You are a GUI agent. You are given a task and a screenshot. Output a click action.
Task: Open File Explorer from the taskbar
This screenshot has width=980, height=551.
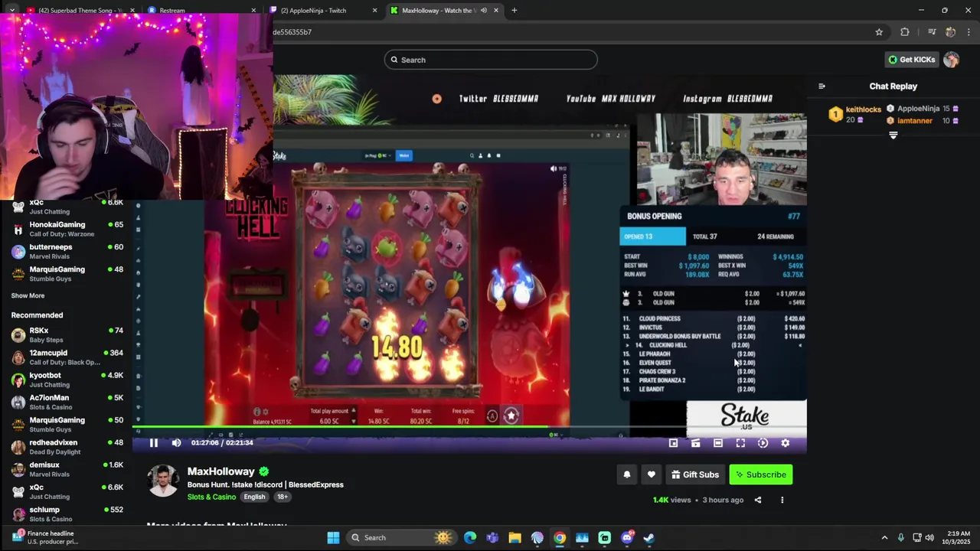click(514, 537)
